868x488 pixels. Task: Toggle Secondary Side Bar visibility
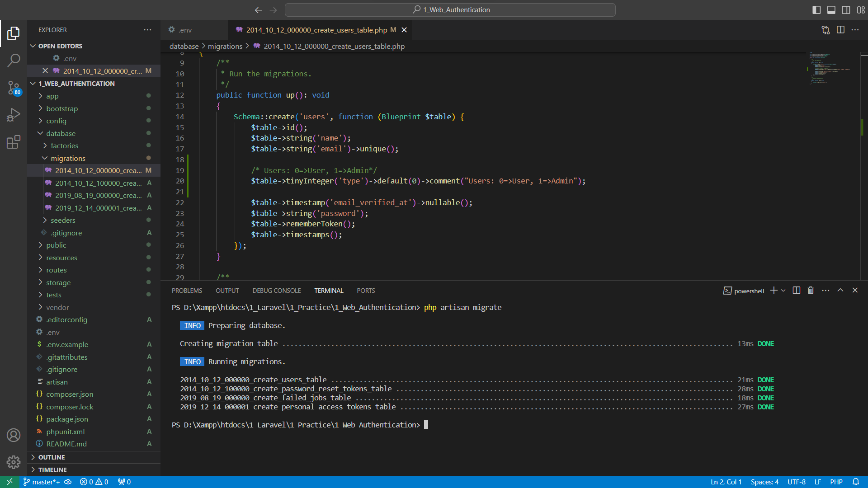coord(846,10)
